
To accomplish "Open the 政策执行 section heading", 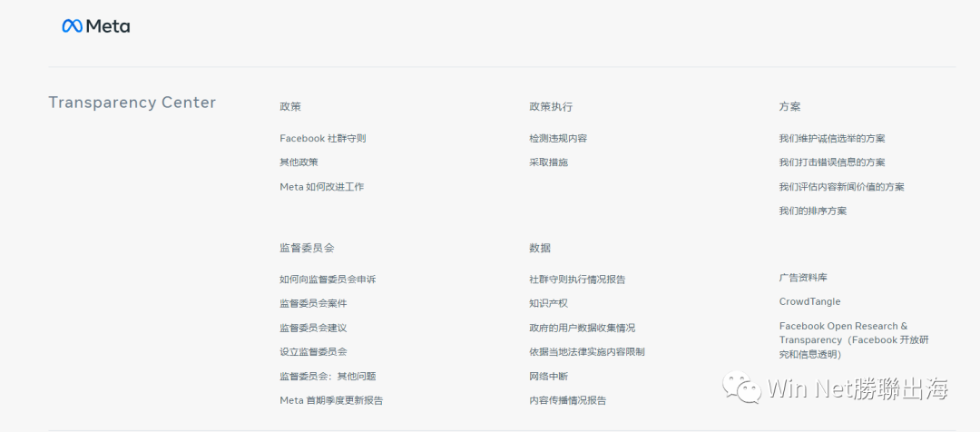I will tap(551, 107).
